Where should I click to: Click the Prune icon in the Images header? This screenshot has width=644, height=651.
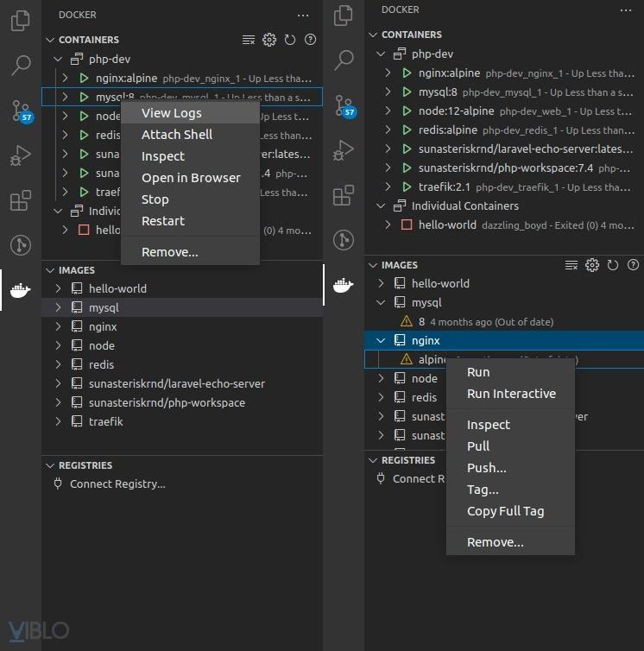tap(571, 265)
